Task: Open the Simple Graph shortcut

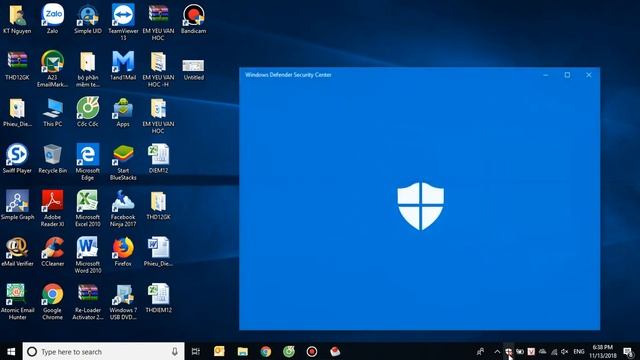Action: tap(17, 205)
